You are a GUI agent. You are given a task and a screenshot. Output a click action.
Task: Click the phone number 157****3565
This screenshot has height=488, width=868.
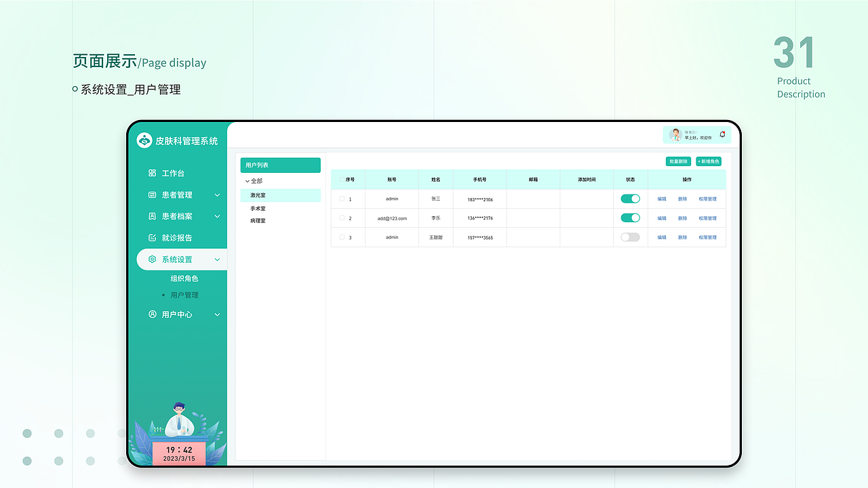click(480, 238)
